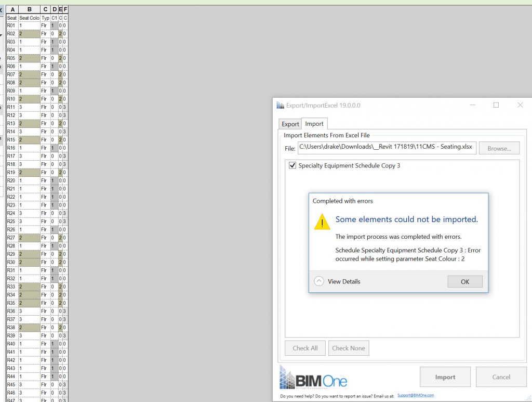
Task: Click the Browse... button
Action: 499,148
